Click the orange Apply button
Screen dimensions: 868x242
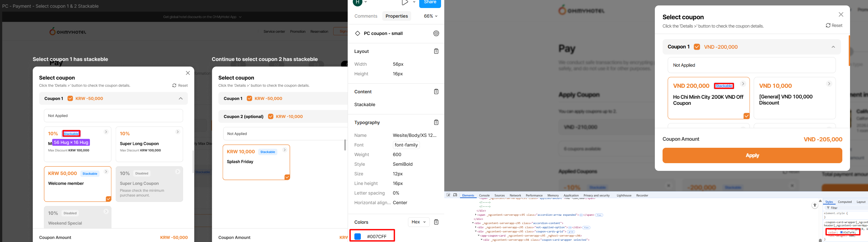752,155
